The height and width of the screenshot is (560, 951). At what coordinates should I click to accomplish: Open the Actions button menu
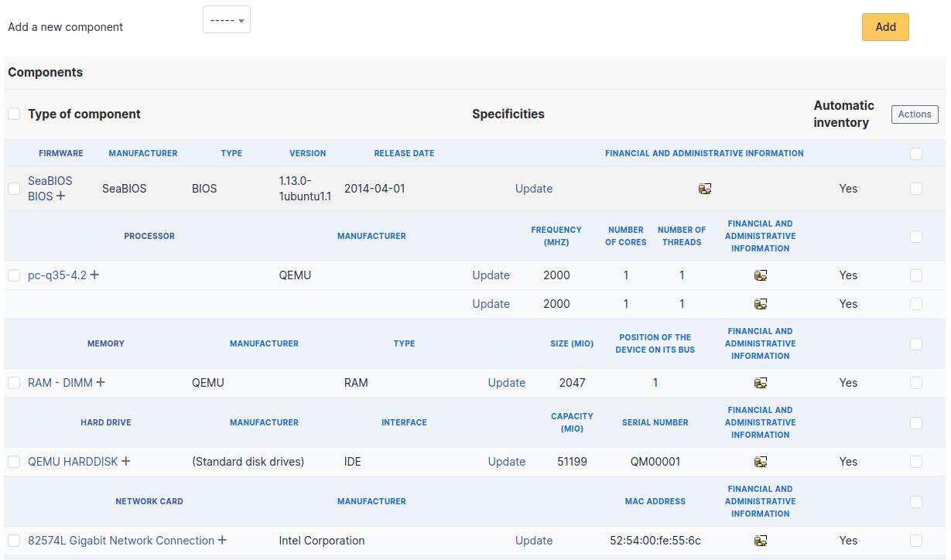(915, 114)
